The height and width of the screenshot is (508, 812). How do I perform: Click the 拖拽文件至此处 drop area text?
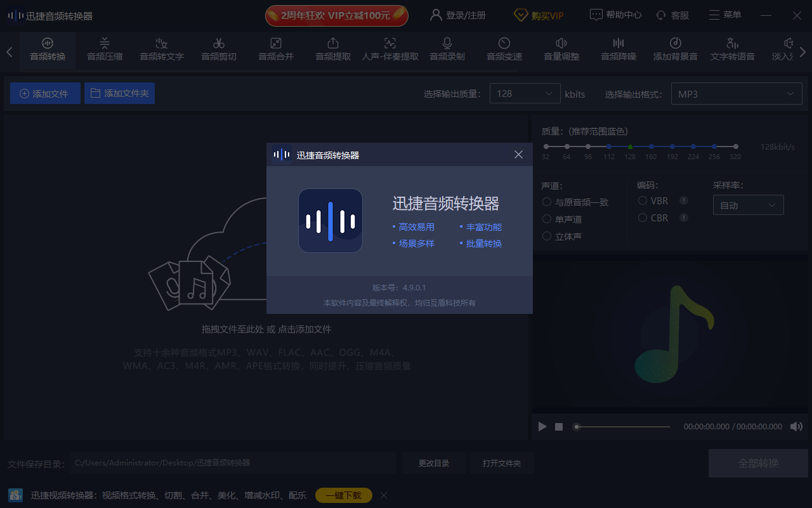266,329
